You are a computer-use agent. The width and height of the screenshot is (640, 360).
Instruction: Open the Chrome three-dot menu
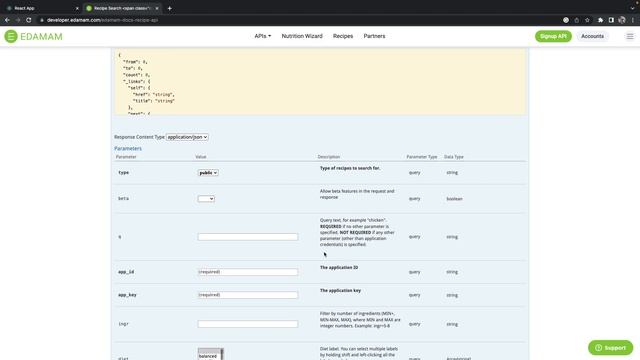click(x=633, y=20)
